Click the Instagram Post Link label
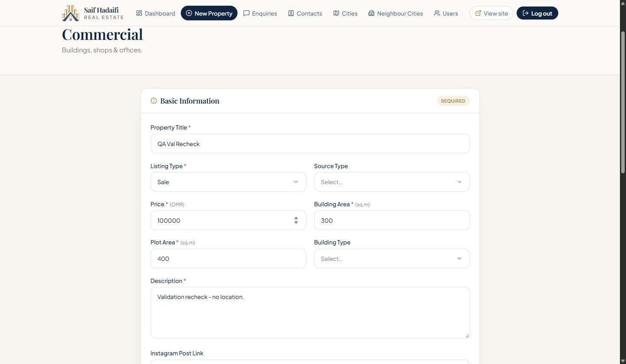This screenshot has height=364, width=626. point(177,353)
